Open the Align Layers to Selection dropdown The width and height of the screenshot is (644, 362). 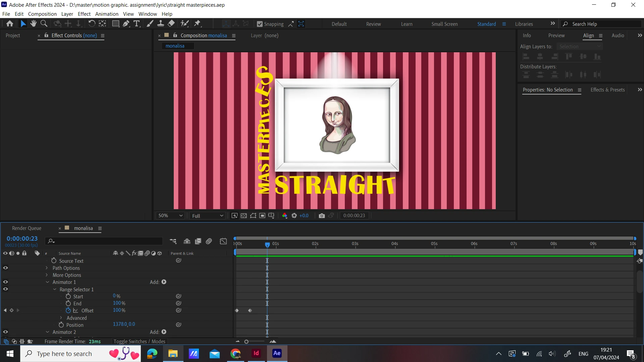pyautogui.click(x=580, y=47)
